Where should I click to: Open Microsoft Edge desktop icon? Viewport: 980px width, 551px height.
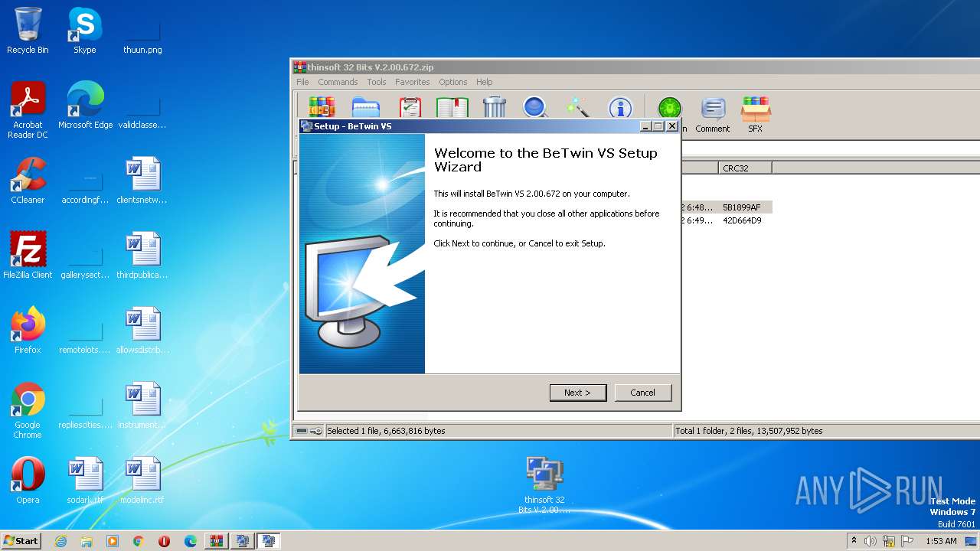pos(85,106)
